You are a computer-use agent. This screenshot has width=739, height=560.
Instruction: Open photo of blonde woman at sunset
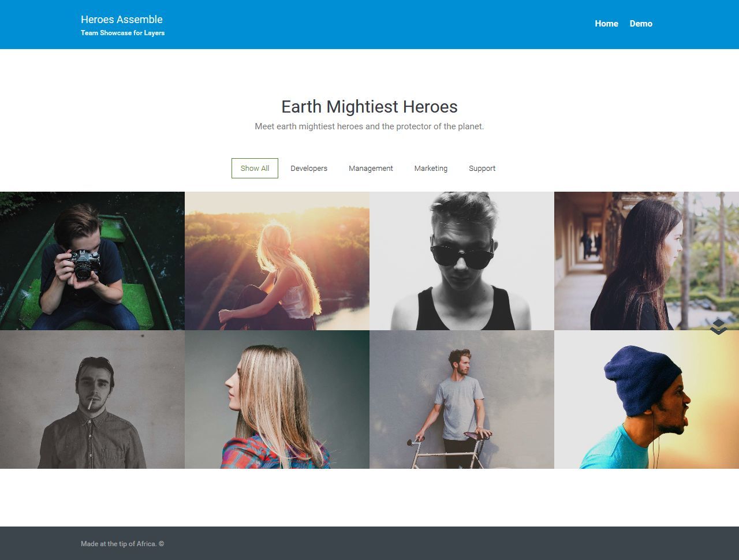277,261
